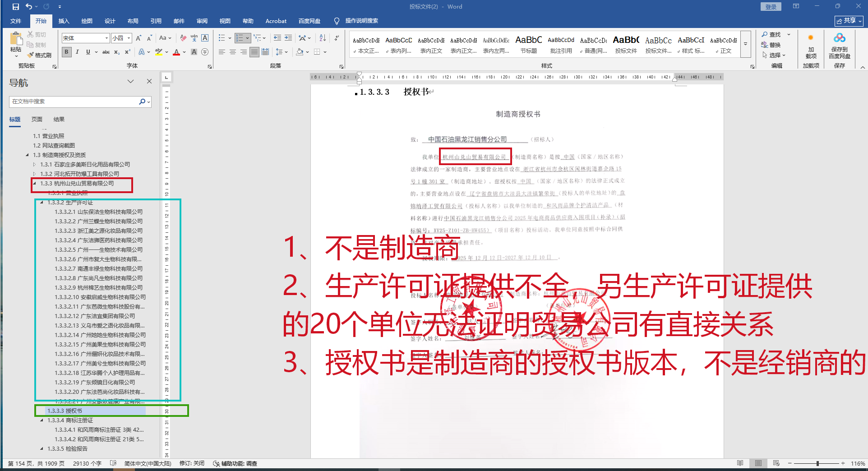Click the 共享 share button
This screenshot has width=868, height=471.
pos(849,21)
